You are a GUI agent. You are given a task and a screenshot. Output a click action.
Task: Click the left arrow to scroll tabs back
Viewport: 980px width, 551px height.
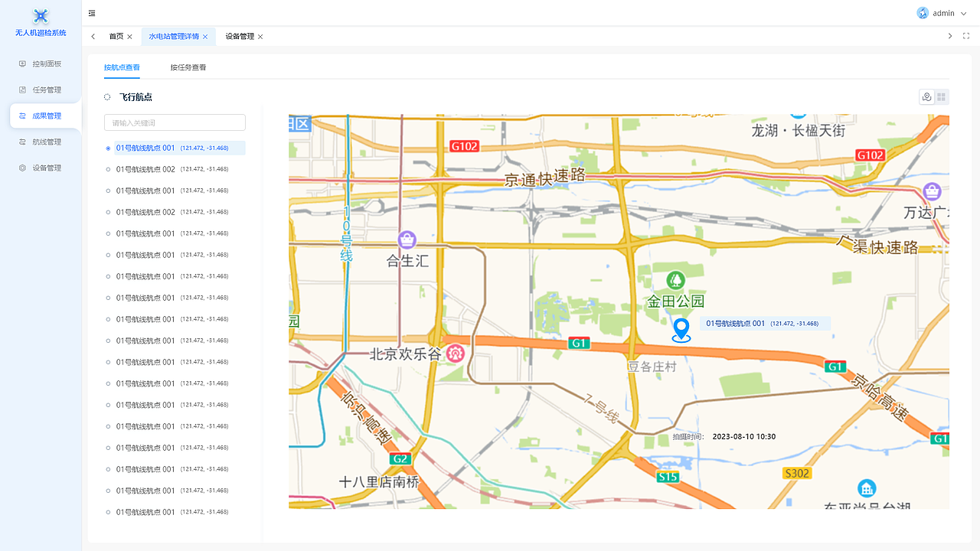(x=93, y=36)
